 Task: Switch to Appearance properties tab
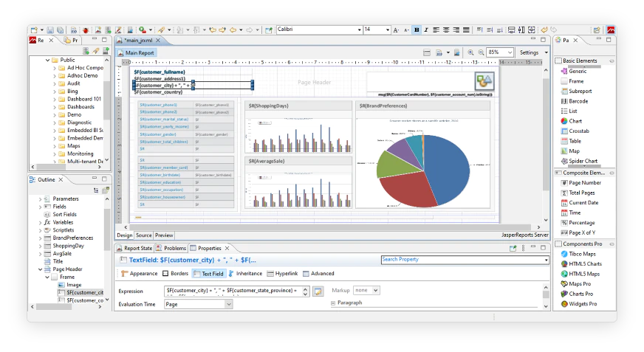coord(140,274)
